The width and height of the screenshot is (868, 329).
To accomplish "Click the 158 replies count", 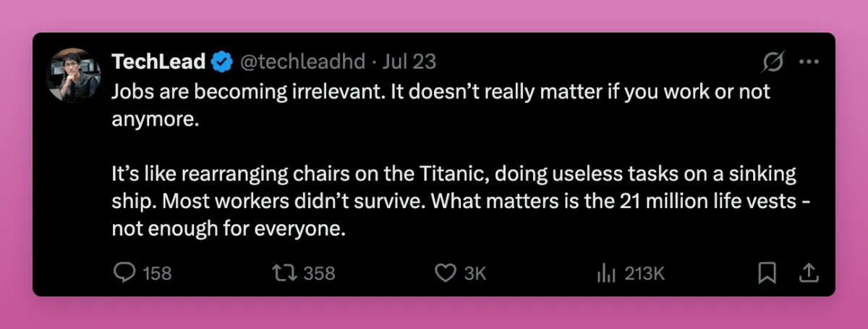I will tap(157, 273).
